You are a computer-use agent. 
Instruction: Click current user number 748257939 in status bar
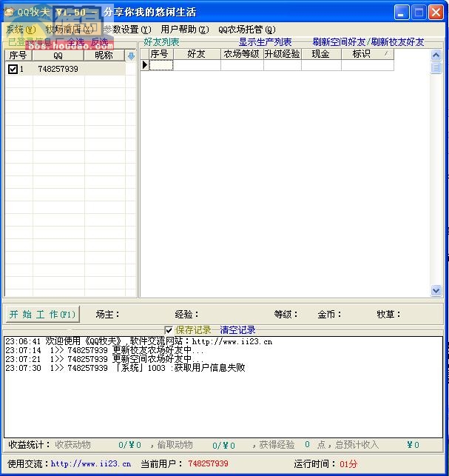pos(208,464)
